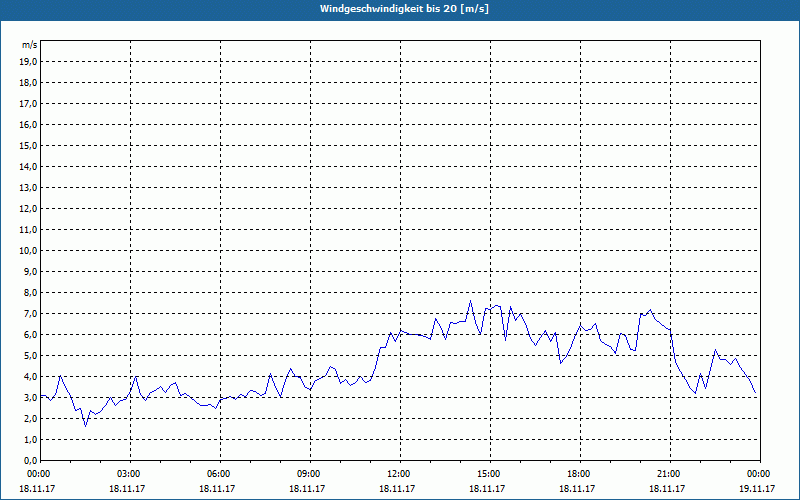Image resolution: width=800 pixels, height=500 pixels.
Task: Click the 06:00 time label
Action: (220, 474)
